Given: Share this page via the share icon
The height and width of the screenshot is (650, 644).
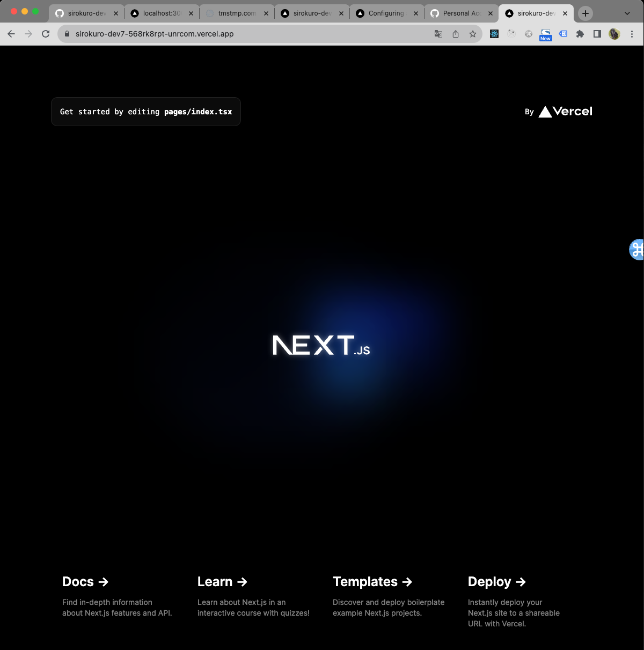Looking at the screenshot, I should click(x=456, y=34).
